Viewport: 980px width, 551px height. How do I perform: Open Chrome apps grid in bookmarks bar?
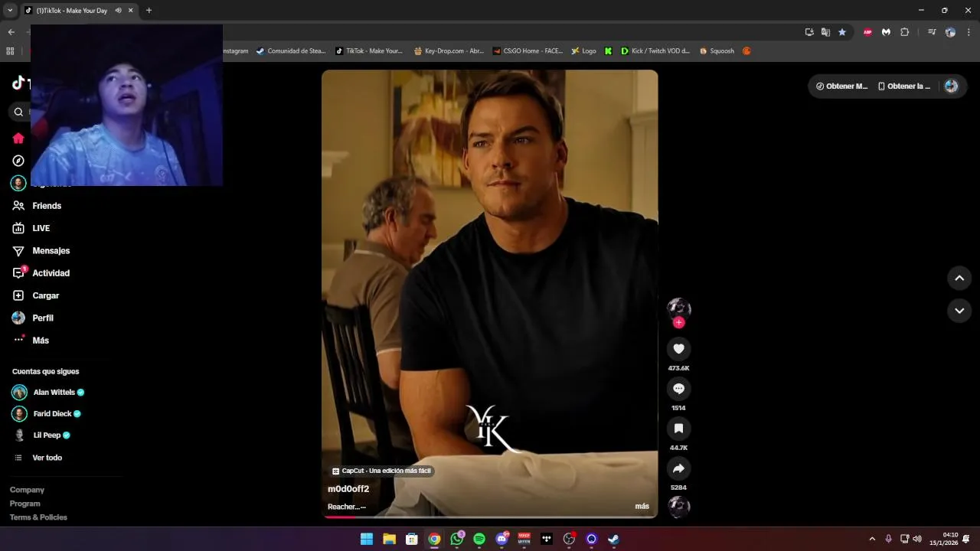point(10,51)
